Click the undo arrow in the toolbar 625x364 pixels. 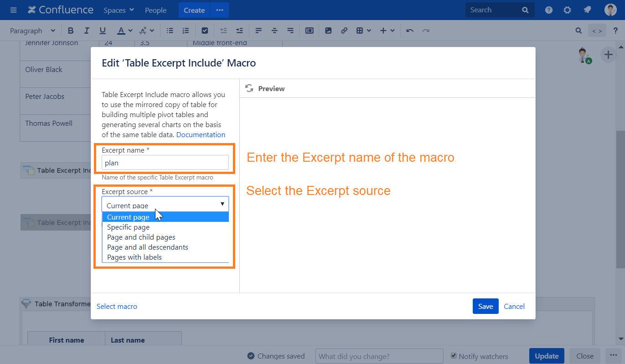(x=410, y=31)
